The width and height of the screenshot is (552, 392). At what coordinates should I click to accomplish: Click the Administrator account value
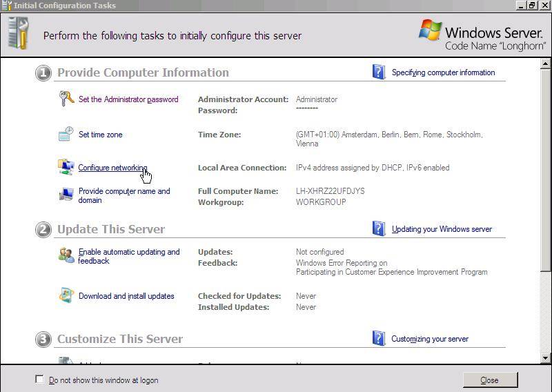coord(317,99)
